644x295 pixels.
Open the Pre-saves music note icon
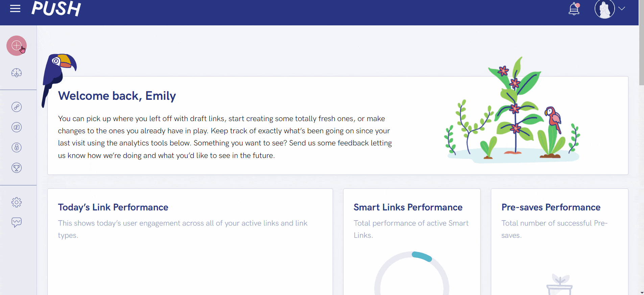click(x=17, y=127)
